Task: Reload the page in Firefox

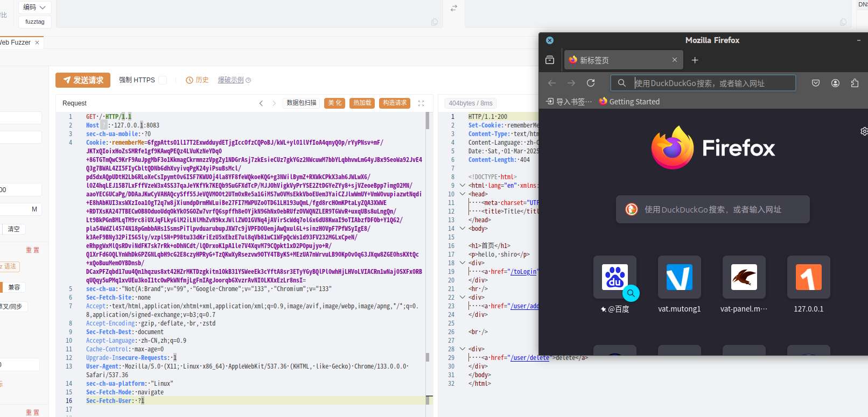Action: (x=591, y=83)
